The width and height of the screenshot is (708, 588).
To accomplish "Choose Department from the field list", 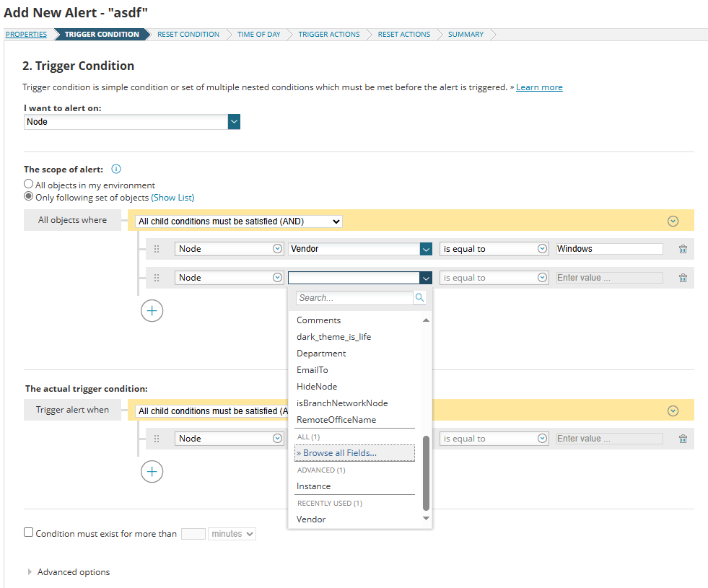I will (x=321, y=354).
